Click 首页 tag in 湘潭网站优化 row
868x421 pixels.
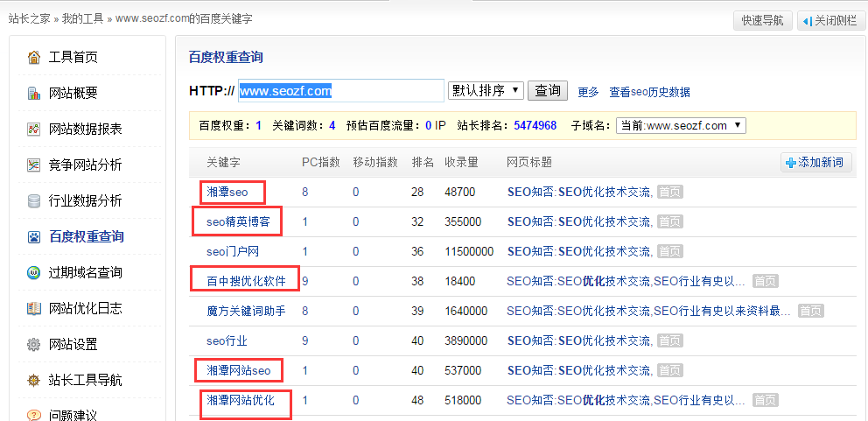[x=765, y=400]
